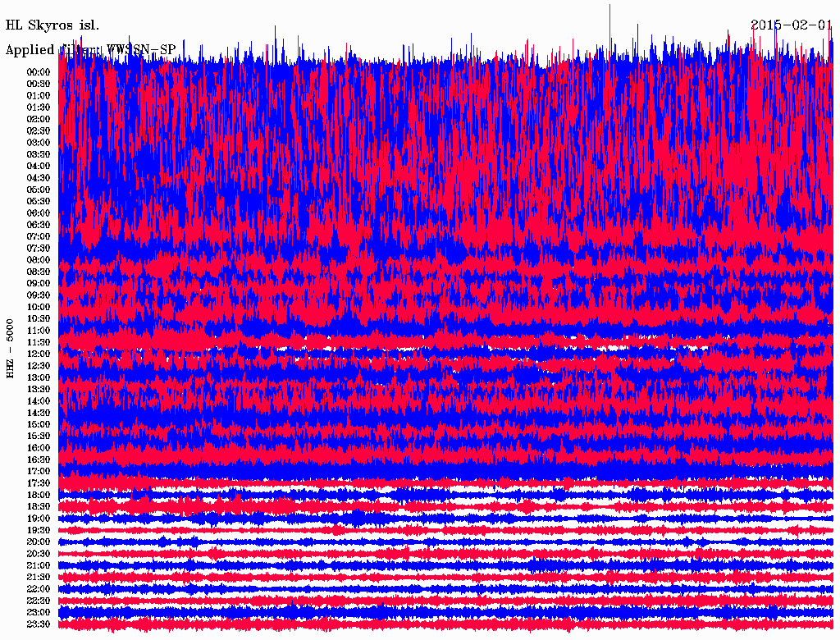Select the 11:00 time marker
The image size is (840, 640).
click(39, 331)
